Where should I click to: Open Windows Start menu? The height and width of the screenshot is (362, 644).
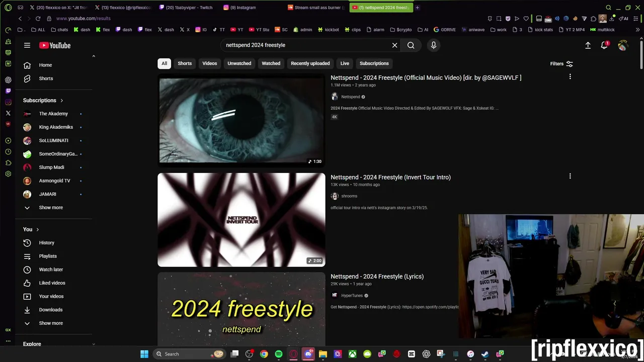[144, 354]
